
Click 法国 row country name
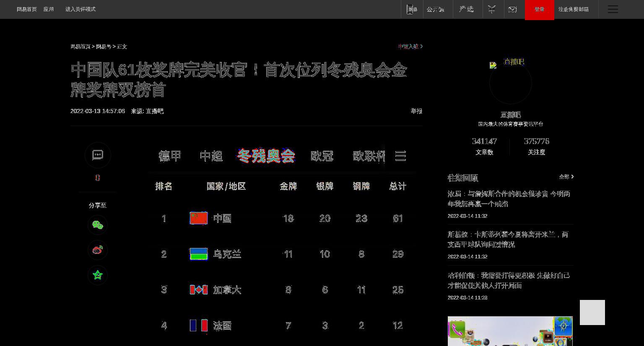click(222, 325)
